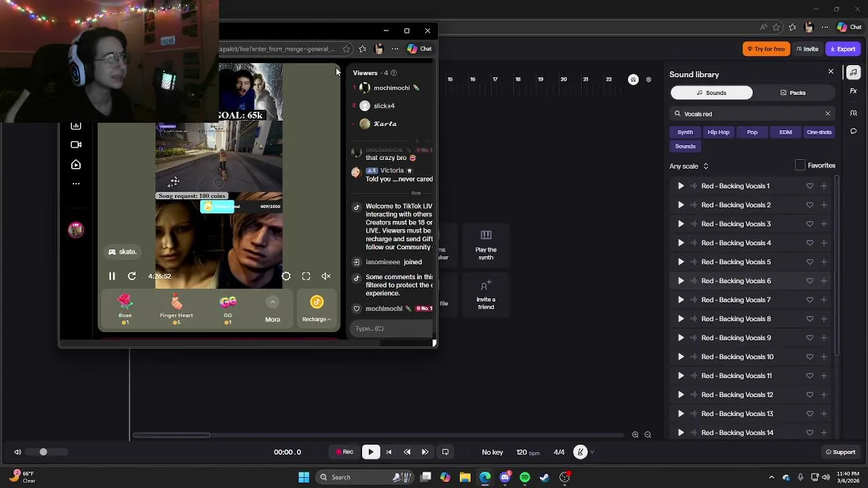Open the sound library music note panel icon
868x488 pixels.
[x=854, y=73]
